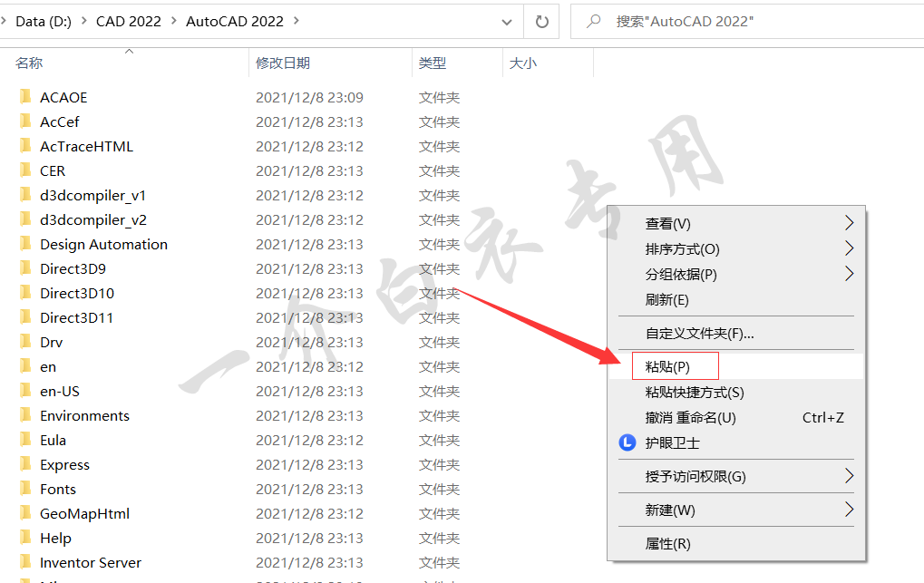Expand the 新建(W) submenu

click(x=849, y=510)
